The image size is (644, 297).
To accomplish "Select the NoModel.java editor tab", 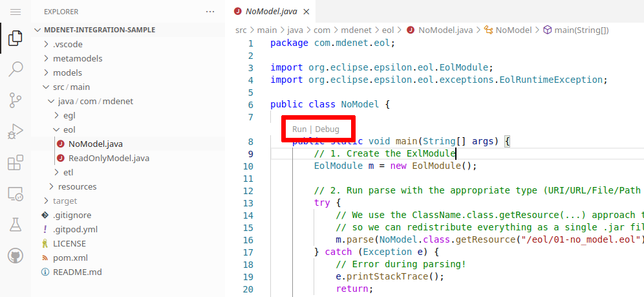I will pyautogui.click(x=271, y=12).
